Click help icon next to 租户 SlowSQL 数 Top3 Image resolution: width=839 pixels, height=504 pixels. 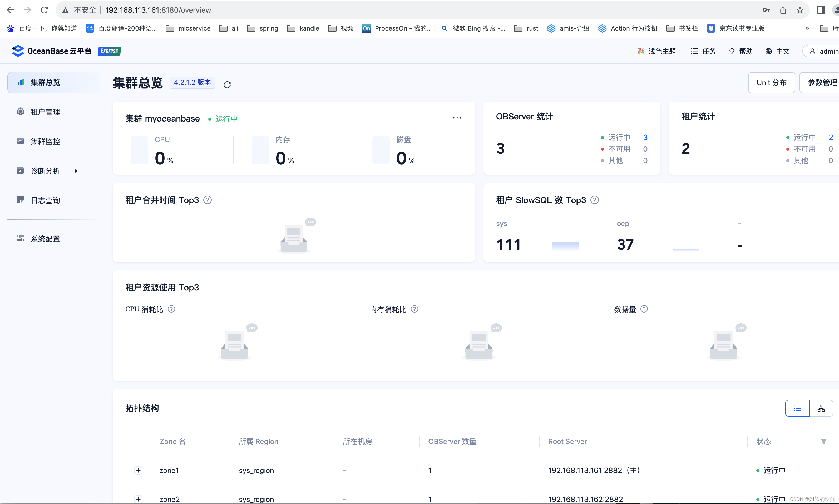[x=595, y=200]
